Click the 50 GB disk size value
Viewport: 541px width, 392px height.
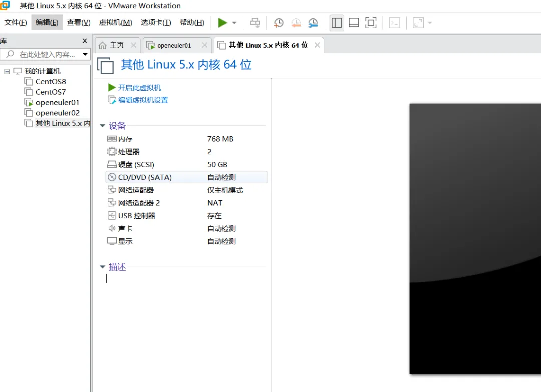click(217, 164)
